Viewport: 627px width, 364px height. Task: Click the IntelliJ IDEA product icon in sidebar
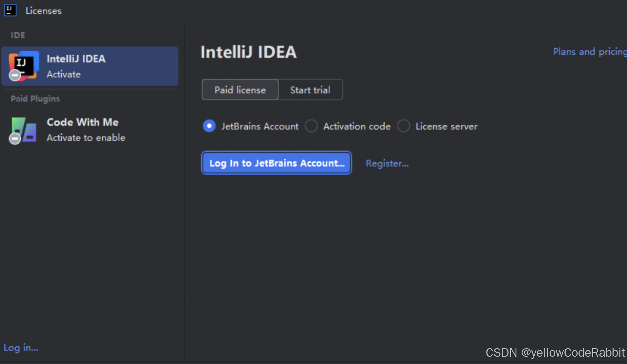click(x=23, y=66)
